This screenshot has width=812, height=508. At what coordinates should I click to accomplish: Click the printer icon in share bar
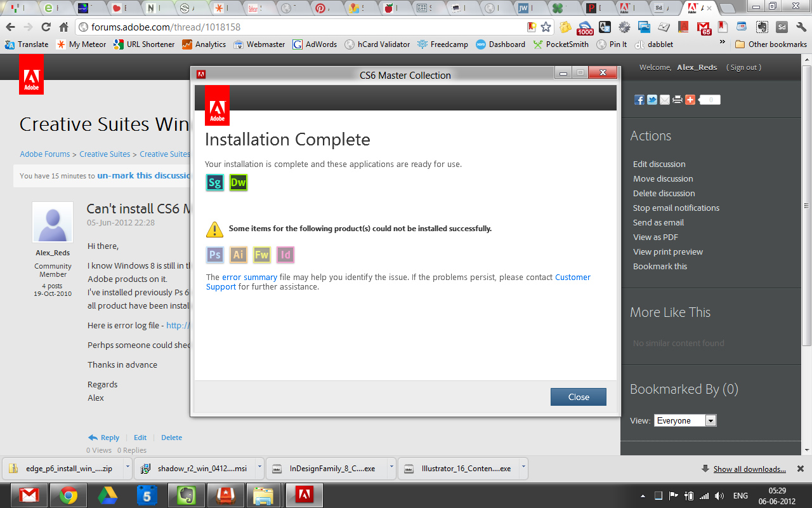pyautogui.click(x=678, y=100)
